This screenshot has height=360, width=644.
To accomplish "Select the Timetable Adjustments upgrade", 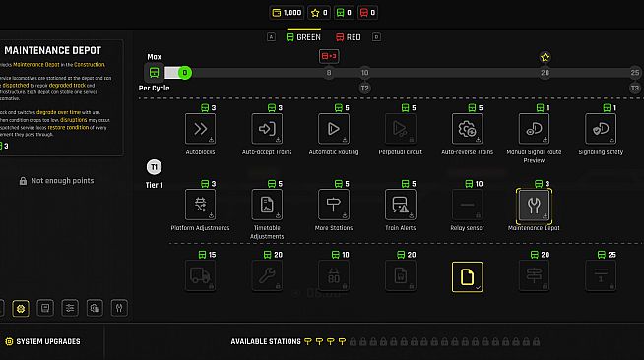I will [267, 205].
